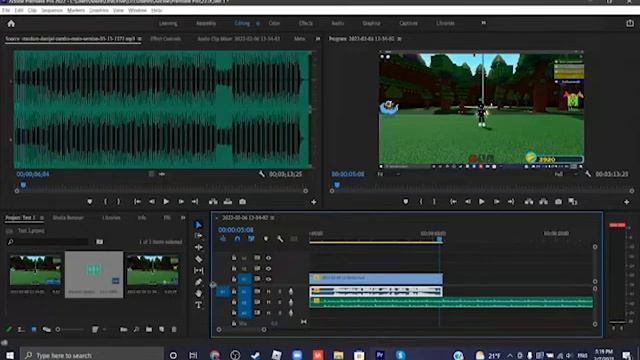Play the sequence in Program Monitor
The image size is (640, 360).
[482, 202]
